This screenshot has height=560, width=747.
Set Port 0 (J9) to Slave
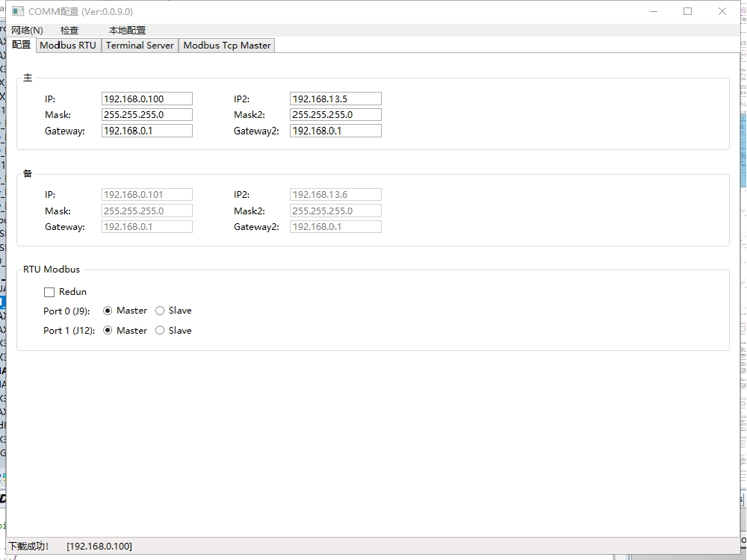coord(160,311)
